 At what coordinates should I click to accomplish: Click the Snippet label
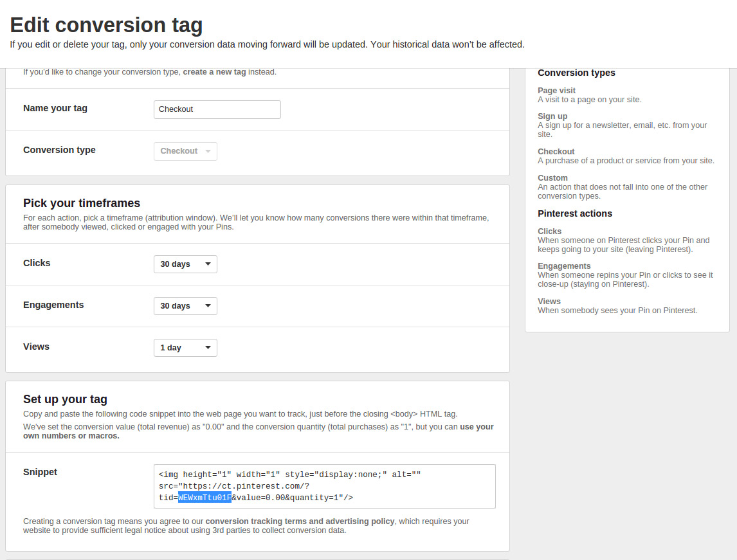(x=40, y=472)
